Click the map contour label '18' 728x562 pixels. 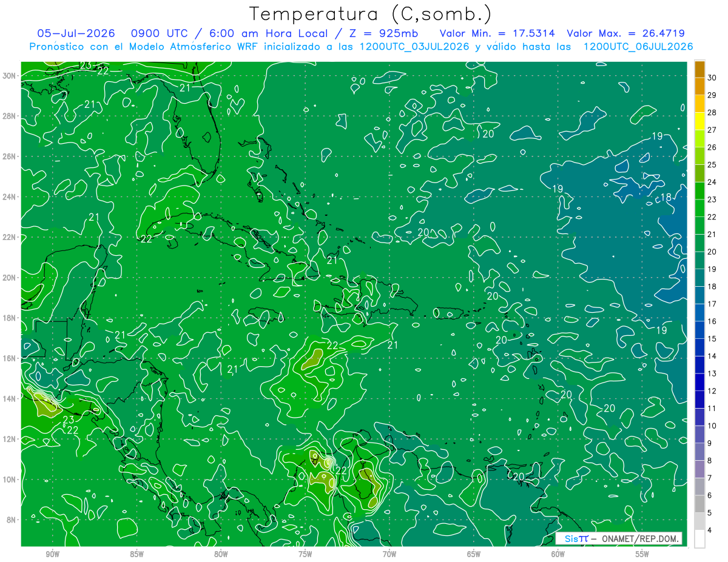coord(666,197)
